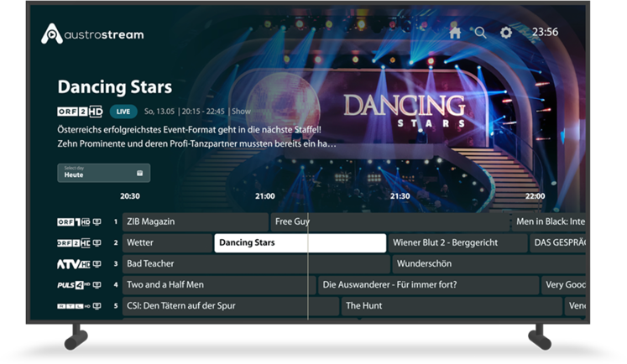Open Wiener Blut 2 - Berggericht entry
Image resolution: width=627 pixels, height=364 pixels.
pyautogui.click(x=457, y=243)
